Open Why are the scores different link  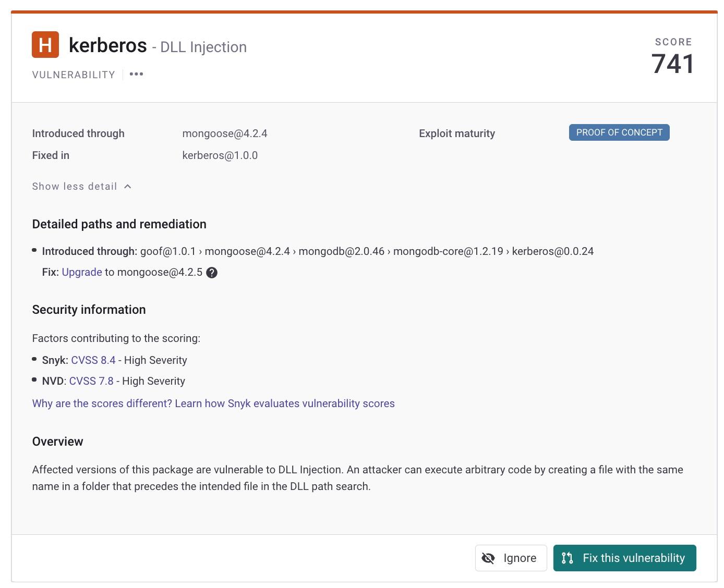213,403
